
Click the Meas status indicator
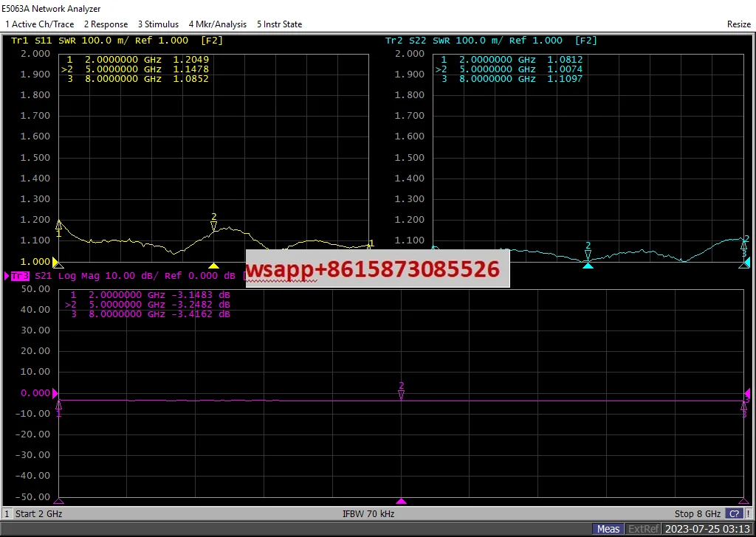(608, 529)
